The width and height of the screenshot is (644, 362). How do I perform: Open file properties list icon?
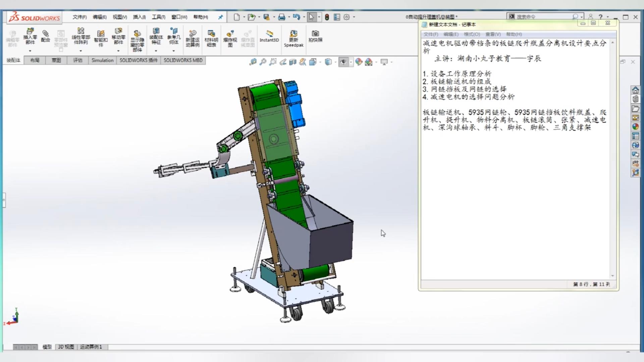337,17
